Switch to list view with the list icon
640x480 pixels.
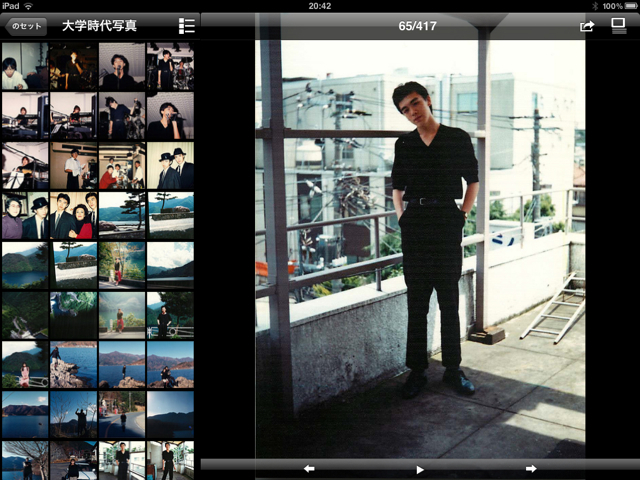(187, 26)
